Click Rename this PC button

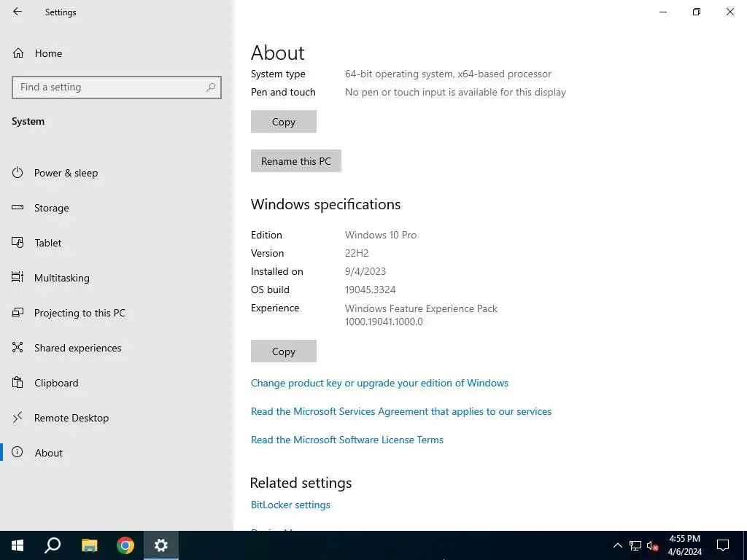tap(296, 161)
